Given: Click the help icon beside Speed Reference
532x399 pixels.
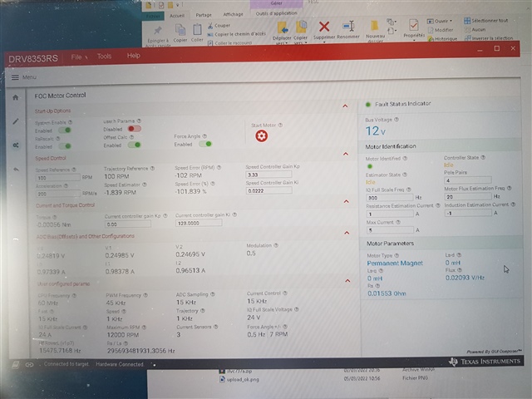Looking at the screenshot, I should click(74, 170).
